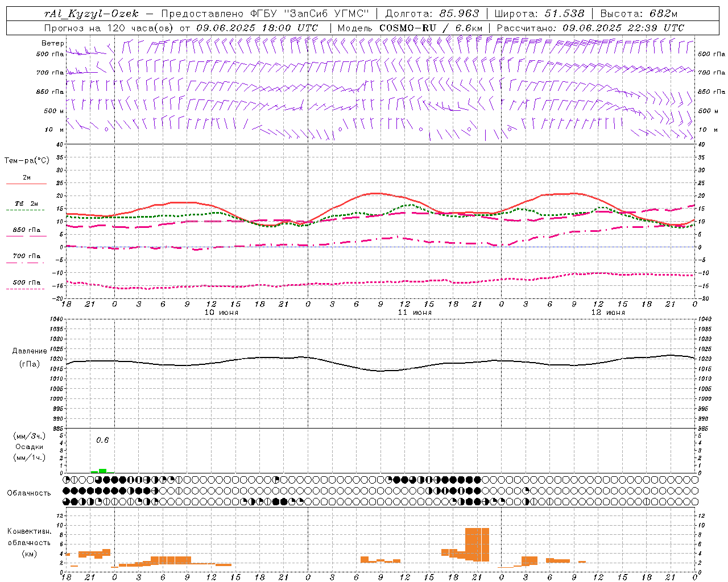Viewport: 728px width, 582px height.
Task: Click the Td 2м dew point legend entry
Action: point(27,203)
